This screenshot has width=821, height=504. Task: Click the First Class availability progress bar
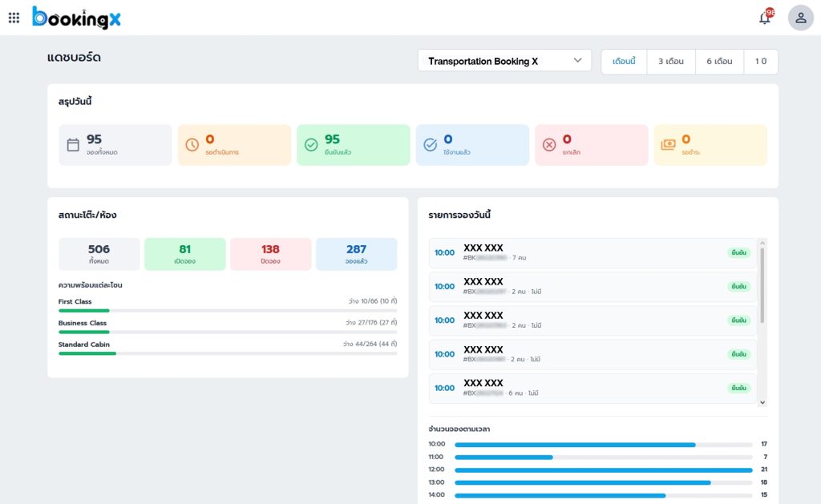click(228, 310)
